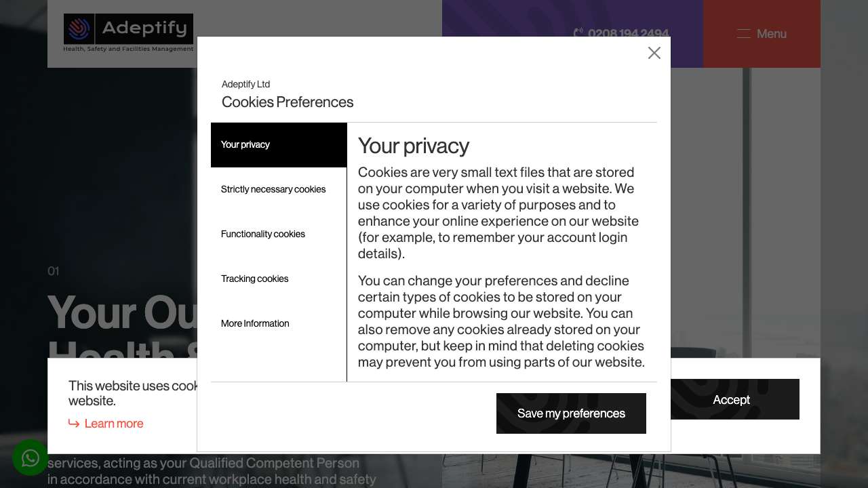Follow the 'Learn more' link

pyautogui.click(x=114, y=423)
